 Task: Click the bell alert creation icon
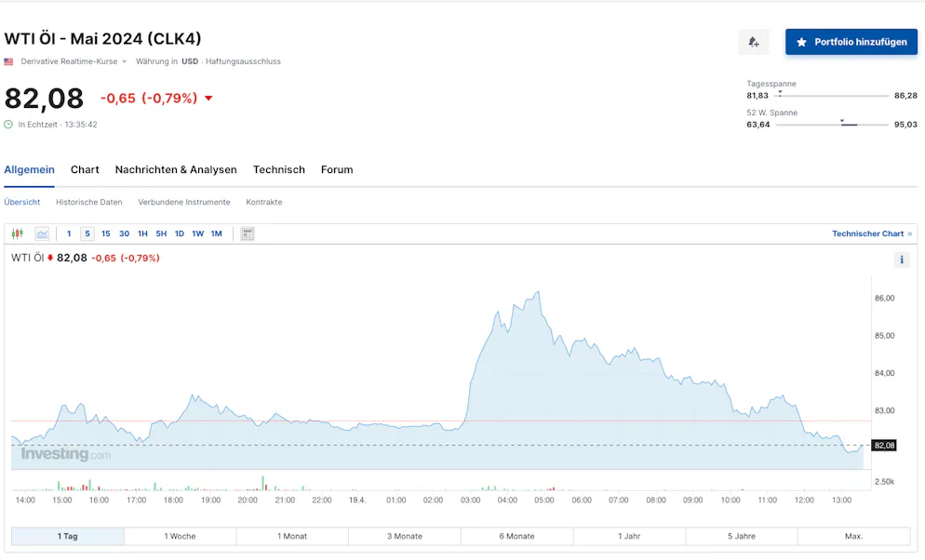click(x=753, y=42)
